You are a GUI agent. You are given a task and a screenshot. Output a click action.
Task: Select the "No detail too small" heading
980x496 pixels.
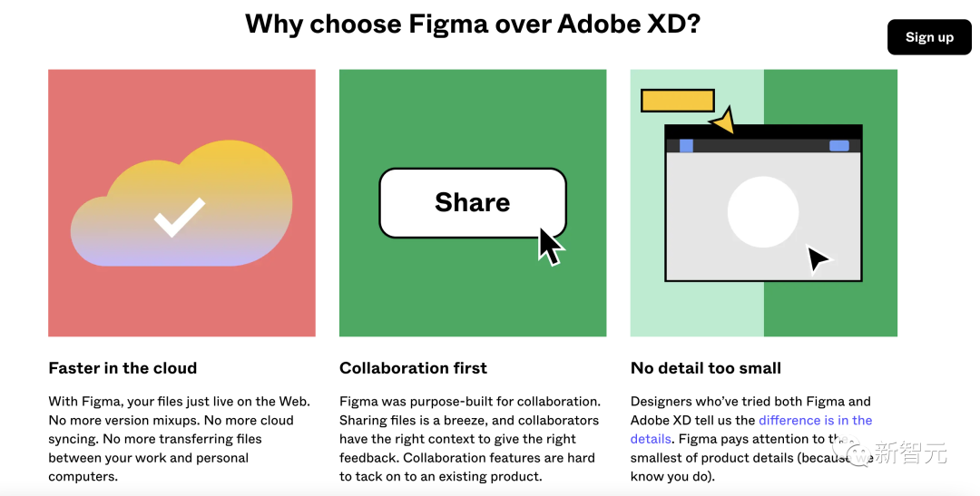point(706,368)
